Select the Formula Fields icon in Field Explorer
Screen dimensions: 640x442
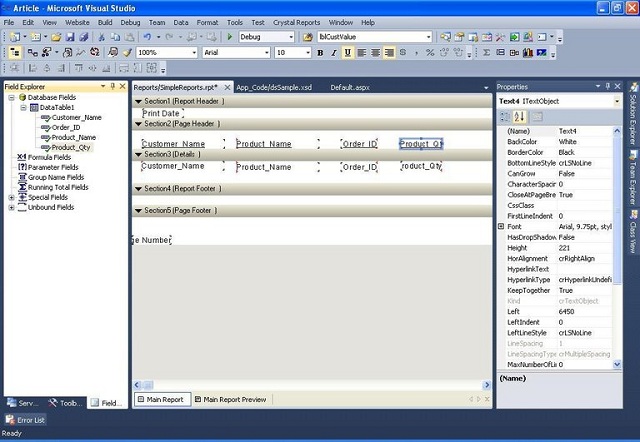click(x=22, y=157)
